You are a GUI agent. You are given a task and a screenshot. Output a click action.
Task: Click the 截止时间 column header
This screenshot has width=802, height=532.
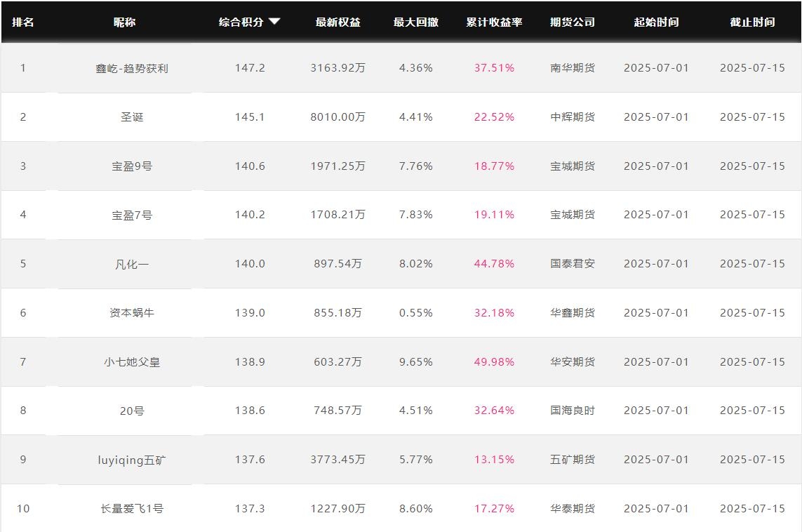pyautogui.click(x=752, y=22)
